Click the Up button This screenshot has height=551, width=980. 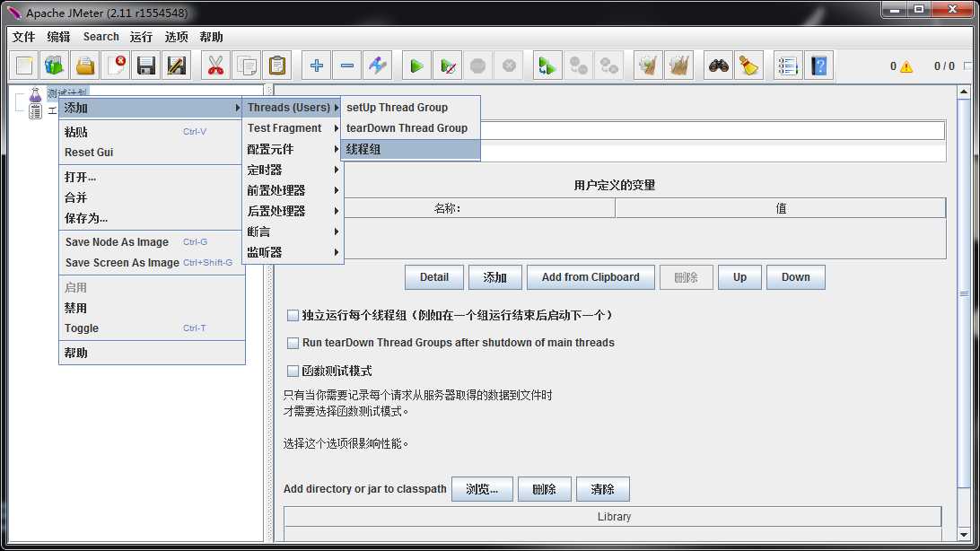tap(740, 277)
